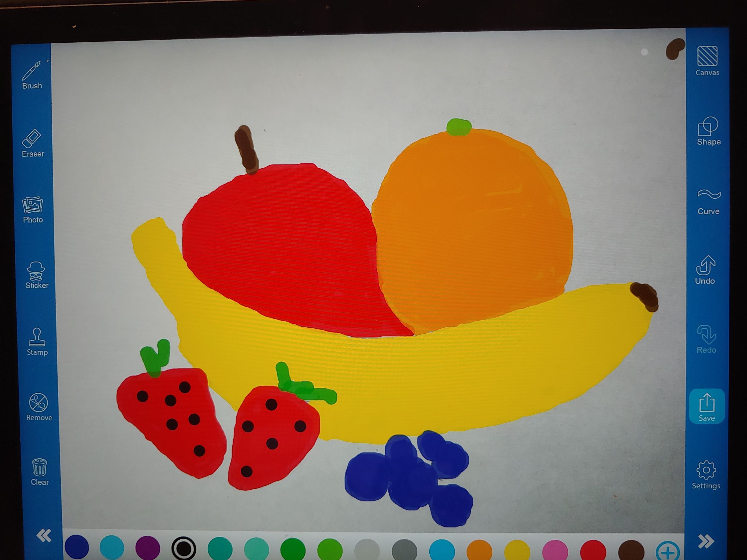Click the Remove tool icon

point(39,406)
